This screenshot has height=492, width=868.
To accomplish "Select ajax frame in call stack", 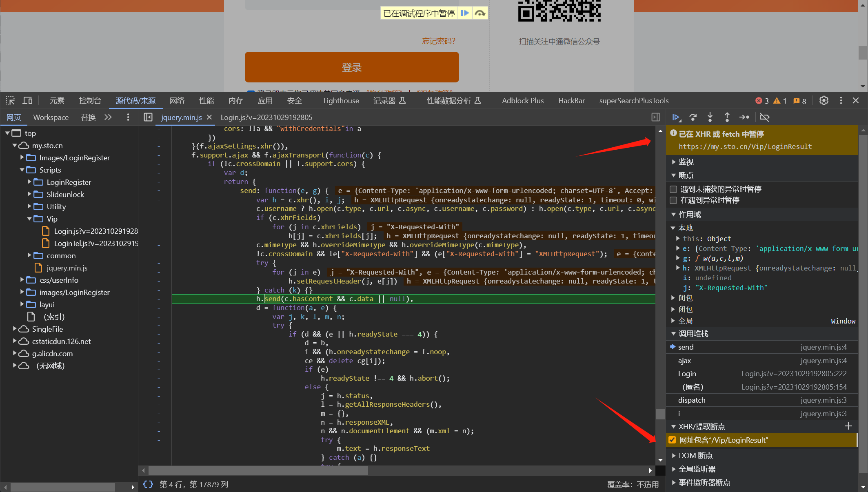I will click(x=762, y=361).
